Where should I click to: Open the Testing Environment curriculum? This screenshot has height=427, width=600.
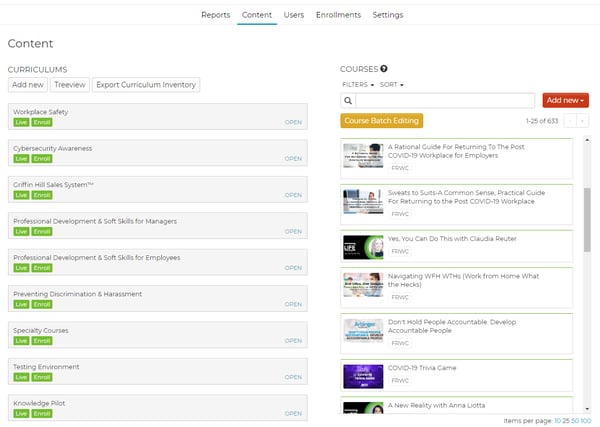click(x=293, y=377)
